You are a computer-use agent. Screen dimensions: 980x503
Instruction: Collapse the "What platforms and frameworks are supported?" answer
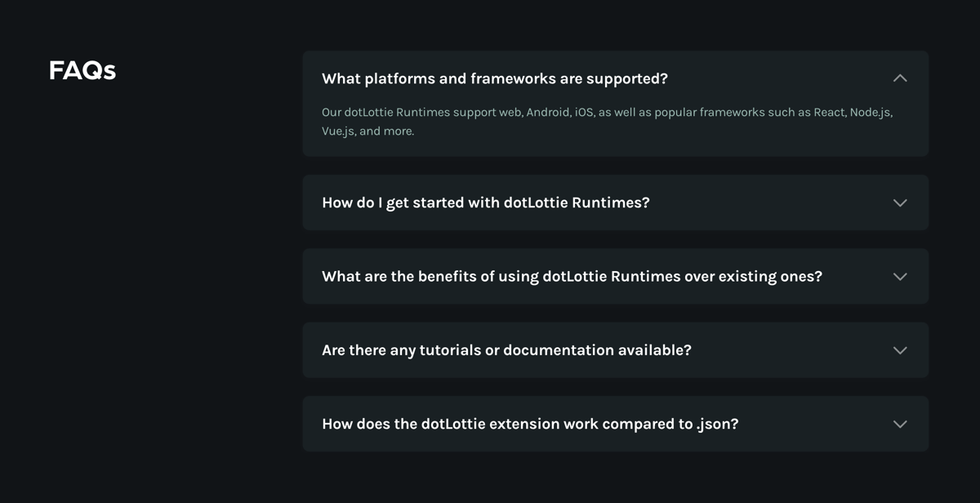(899, 78)
